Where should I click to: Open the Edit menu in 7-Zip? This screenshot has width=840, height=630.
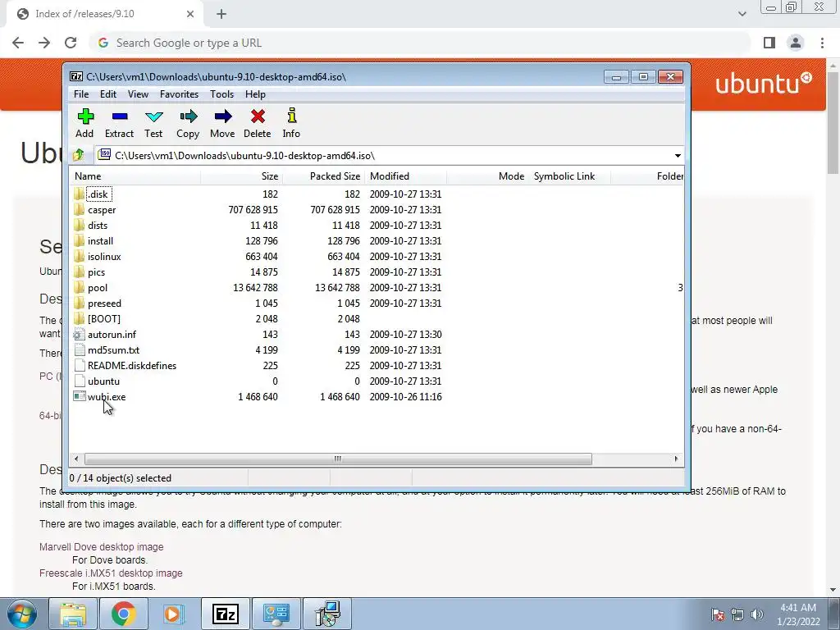click(x=108, y=94)
